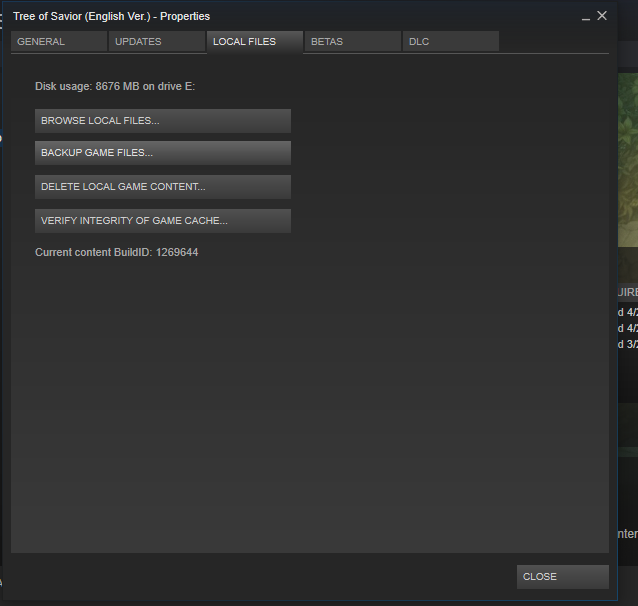Select the Local Files tab

(x=254, y=42)
